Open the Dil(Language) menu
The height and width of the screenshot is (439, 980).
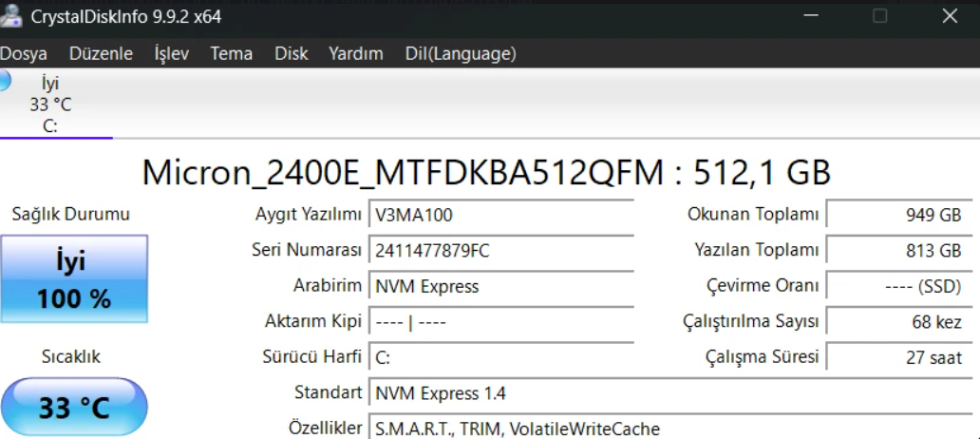[x=461, y=54]
